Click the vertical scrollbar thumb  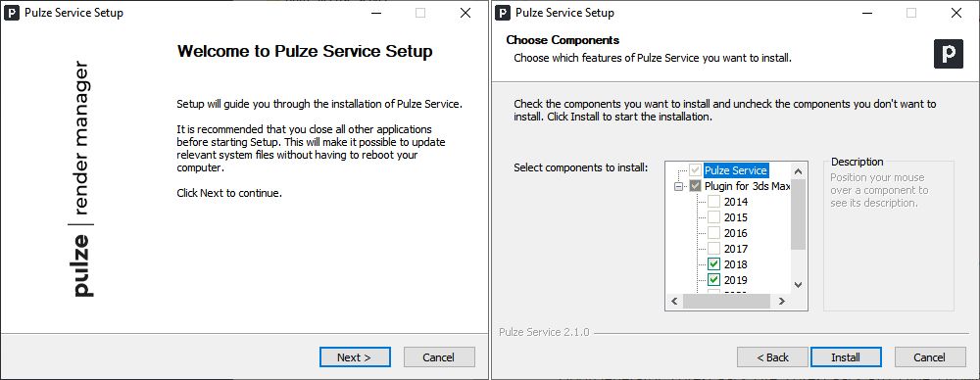tap(798, 214)
